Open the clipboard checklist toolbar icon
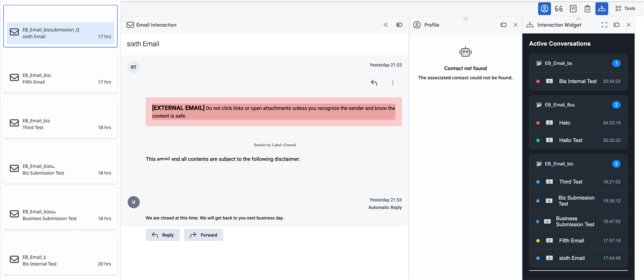 pos(588,9)
